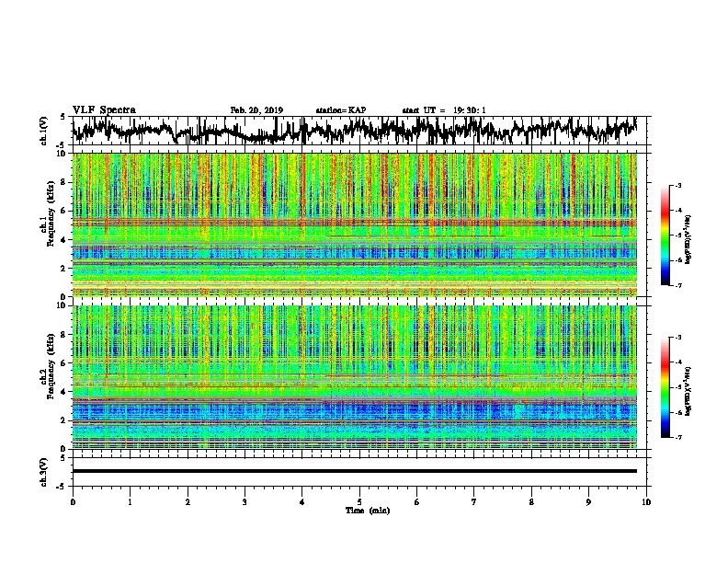Click the final time axis tick label "10"
This screenshot has height=563, width=728.
point(646,502)
